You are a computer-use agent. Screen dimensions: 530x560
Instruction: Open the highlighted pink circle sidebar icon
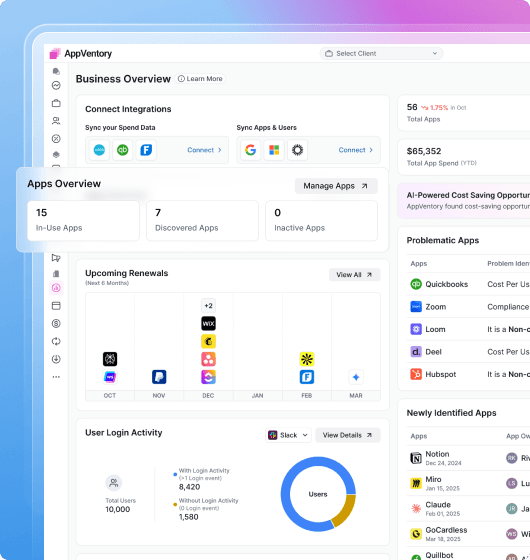tap(56, 288)
